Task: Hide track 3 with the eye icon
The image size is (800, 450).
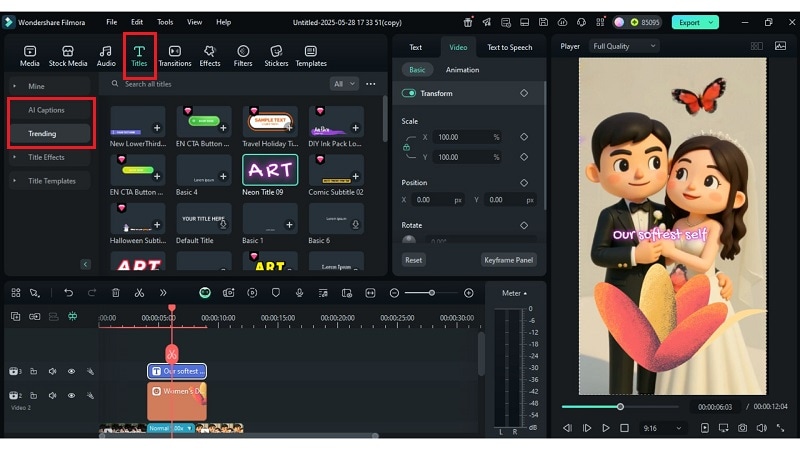Action: (x=71, y=371)
